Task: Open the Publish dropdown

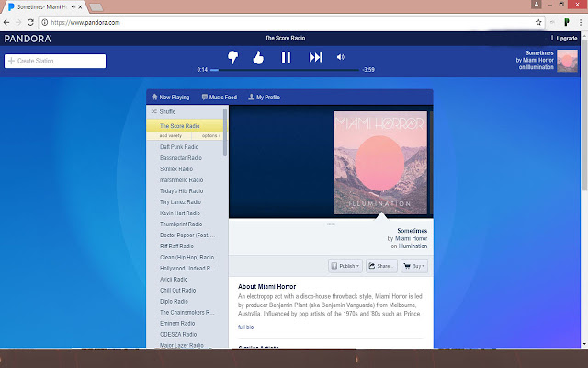Action: (345, 266)
